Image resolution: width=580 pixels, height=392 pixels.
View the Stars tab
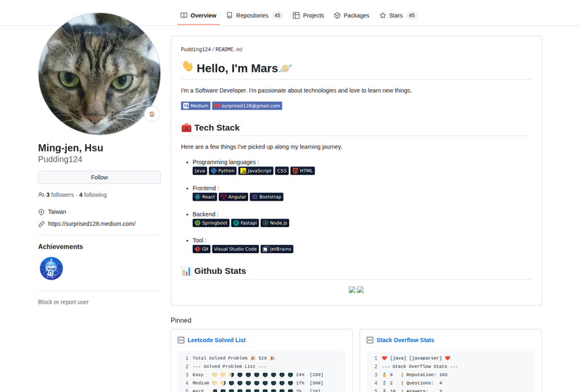(398, 15)
